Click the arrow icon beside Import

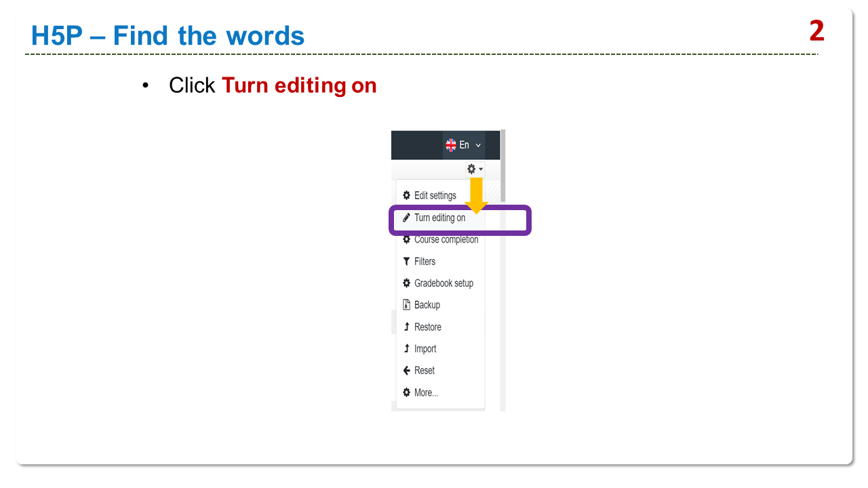pos(406,348)
